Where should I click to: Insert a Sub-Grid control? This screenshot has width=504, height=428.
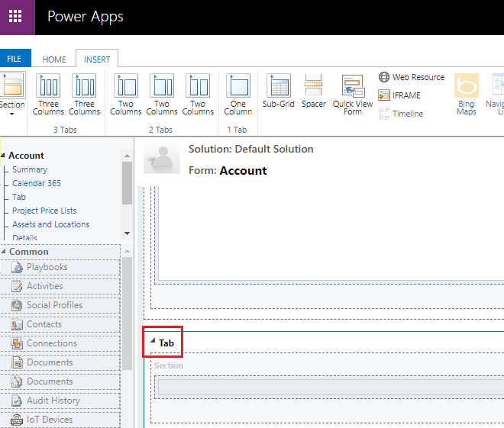pos(279,91)
